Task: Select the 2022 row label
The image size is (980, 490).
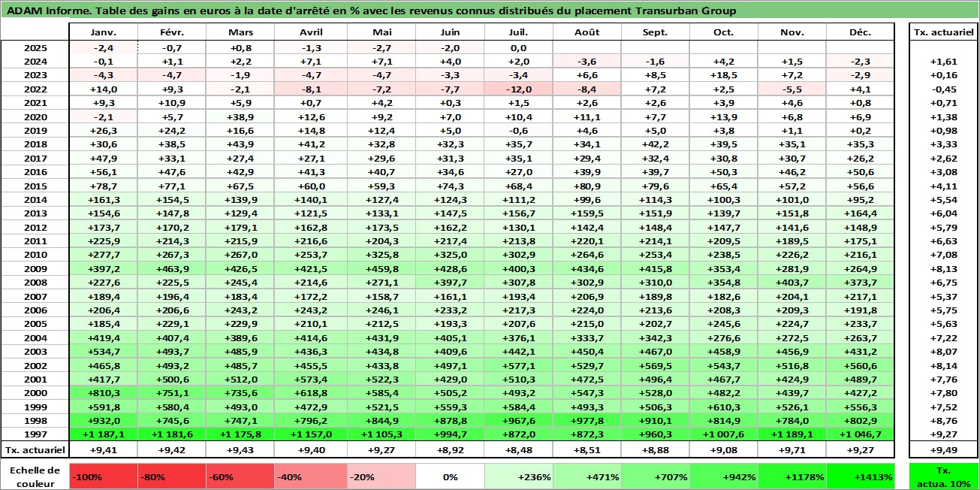Action: click(35, 89)
